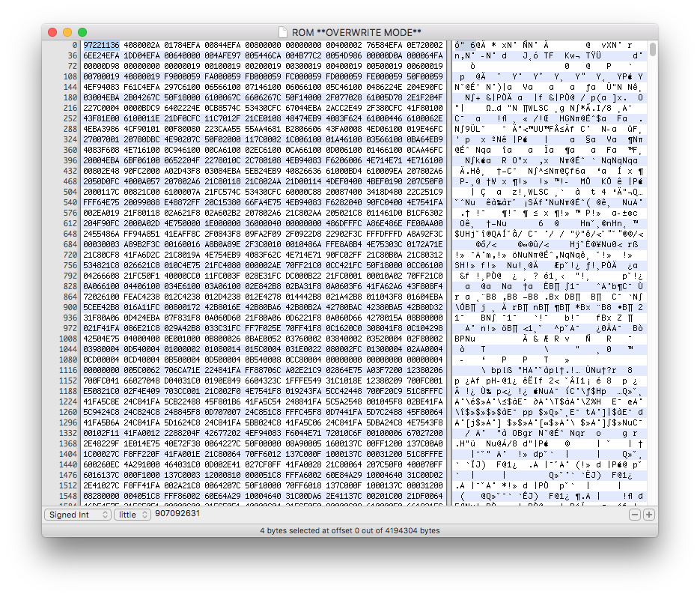Select hex word FFF64E75
Viewport: 700px width, 597px height.
coord(101,202)
